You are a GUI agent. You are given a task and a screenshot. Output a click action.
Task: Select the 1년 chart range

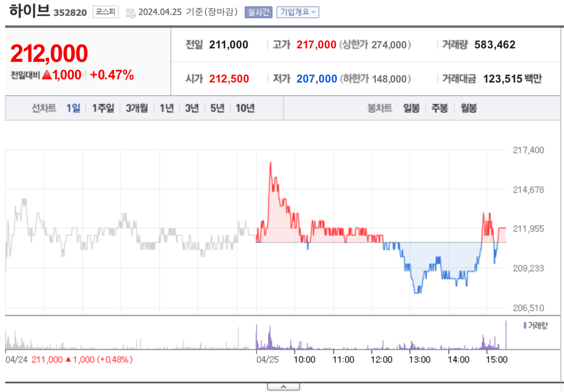(x=166, y=108)
